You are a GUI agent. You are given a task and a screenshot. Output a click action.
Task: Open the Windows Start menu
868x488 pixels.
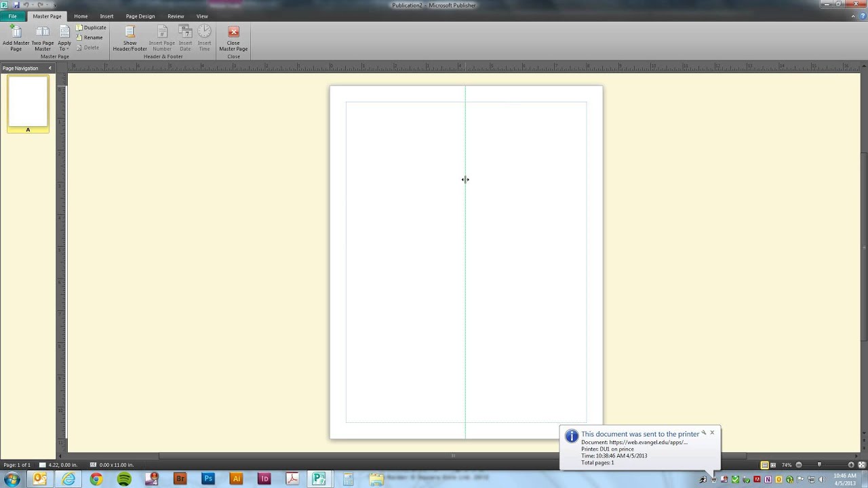[x=12, y=479]
